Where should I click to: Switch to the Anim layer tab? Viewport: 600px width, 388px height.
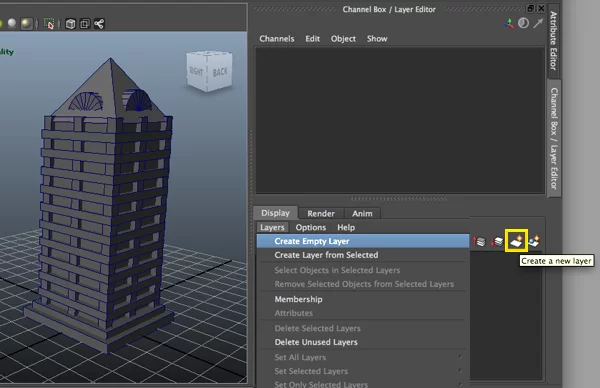click(362, 214)
